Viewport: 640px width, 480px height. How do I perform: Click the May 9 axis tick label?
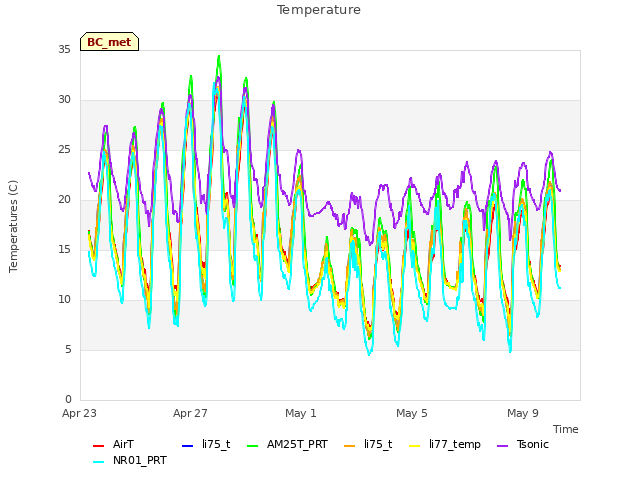point(523,413)
